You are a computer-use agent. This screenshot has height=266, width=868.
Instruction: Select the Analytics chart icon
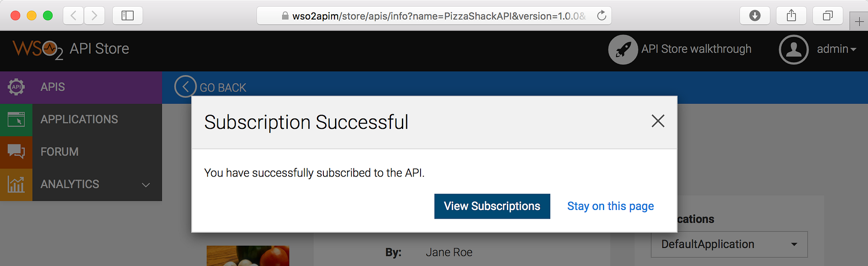coord(16,184)
